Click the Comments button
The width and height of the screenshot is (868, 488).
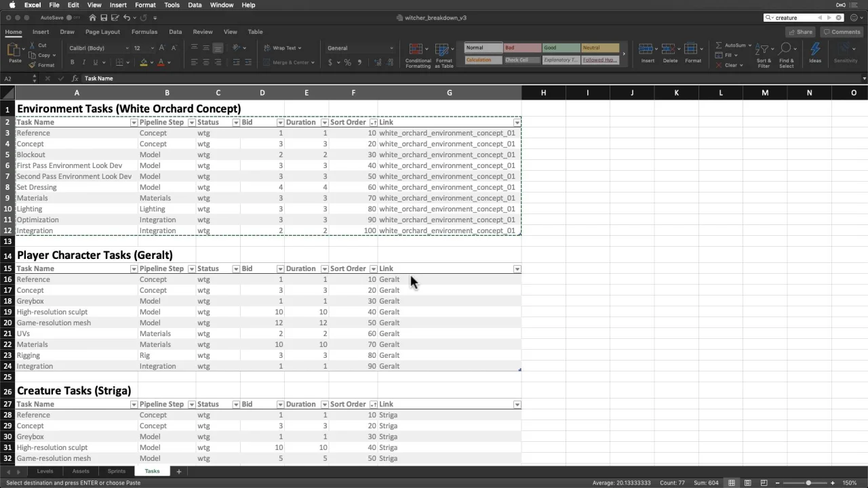pos(842,32)
